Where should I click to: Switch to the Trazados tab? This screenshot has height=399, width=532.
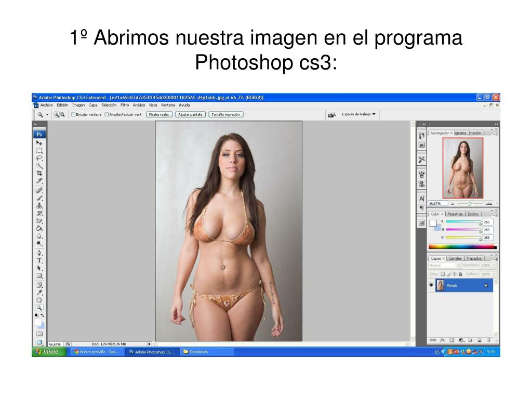[x=474, y=258]
